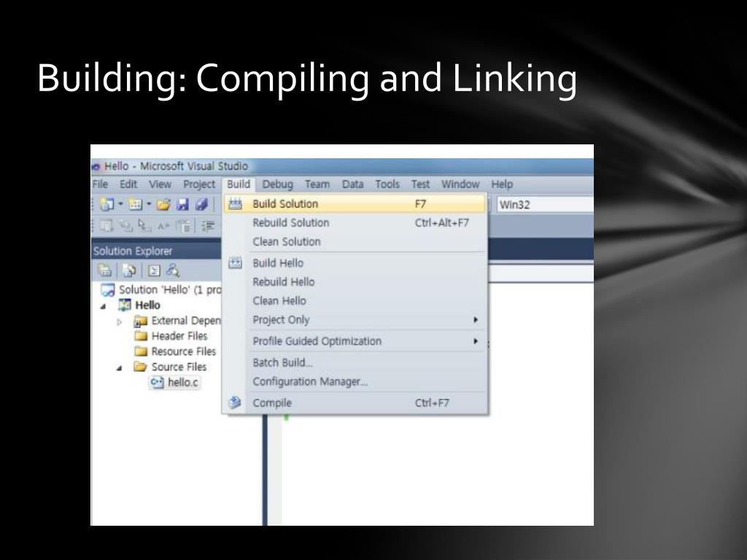
Task: Click View Code icon in Solution Explorer
Action: pyautogui.click(x=154, y=271)
